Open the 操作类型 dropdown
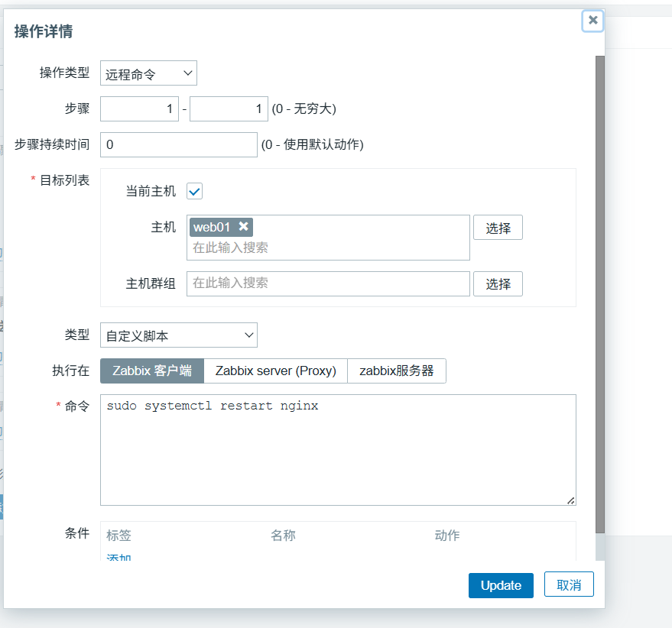672x628 pixels. (148, 73)
